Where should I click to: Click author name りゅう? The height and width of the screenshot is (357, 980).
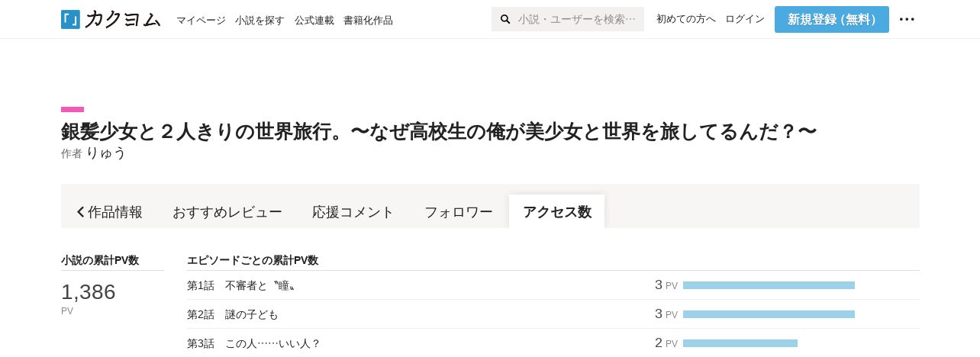(105, 153)
